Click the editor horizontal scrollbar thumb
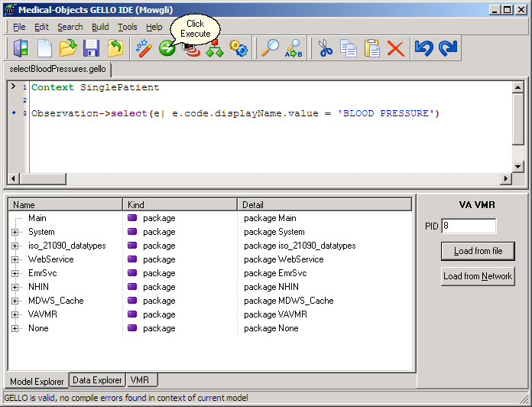 [43, 178]
